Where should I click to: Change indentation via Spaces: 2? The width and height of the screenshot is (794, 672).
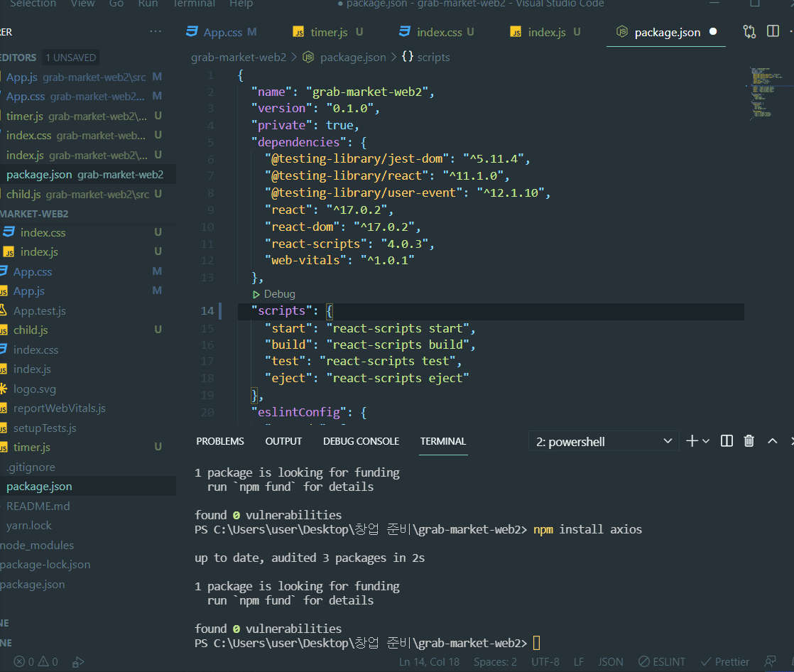coord(495,661)
